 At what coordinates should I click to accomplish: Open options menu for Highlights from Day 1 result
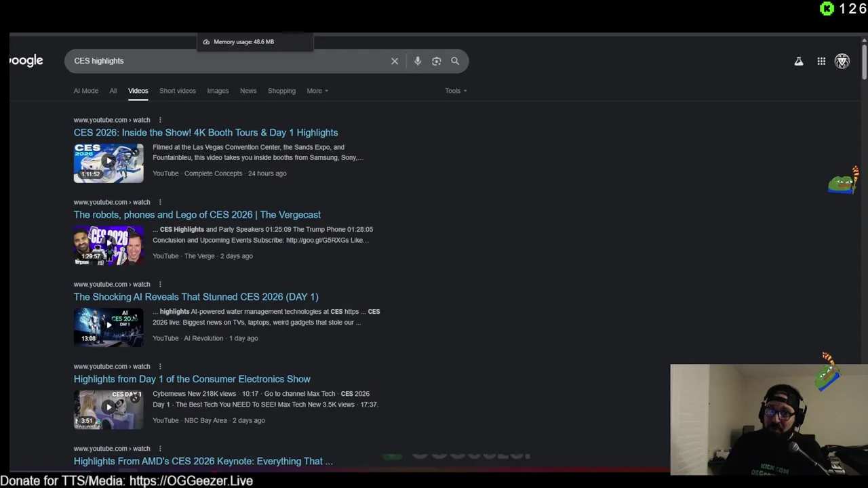(160, 367)
